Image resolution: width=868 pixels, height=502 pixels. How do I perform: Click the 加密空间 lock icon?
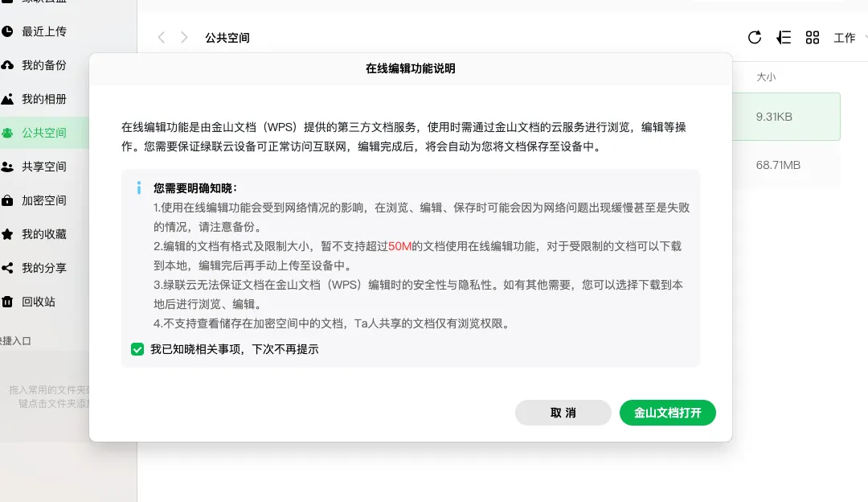[x=7, y=200]
